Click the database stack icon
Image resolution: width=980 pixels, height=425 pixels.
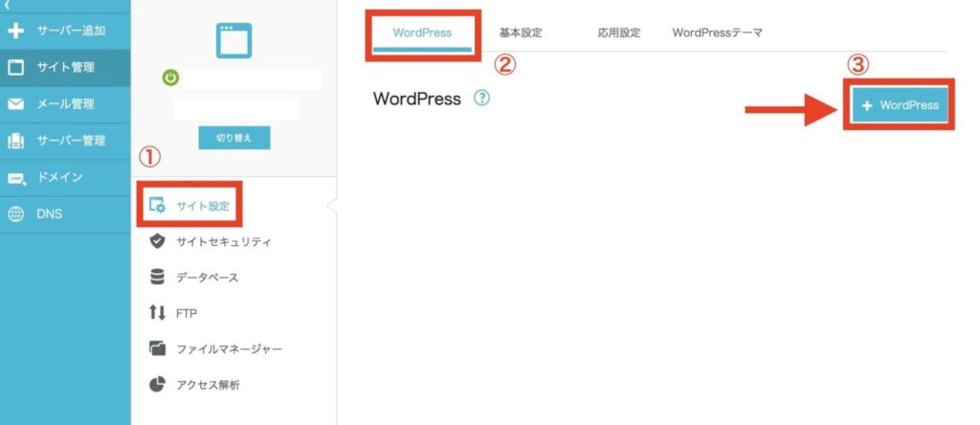coord(158,277)
